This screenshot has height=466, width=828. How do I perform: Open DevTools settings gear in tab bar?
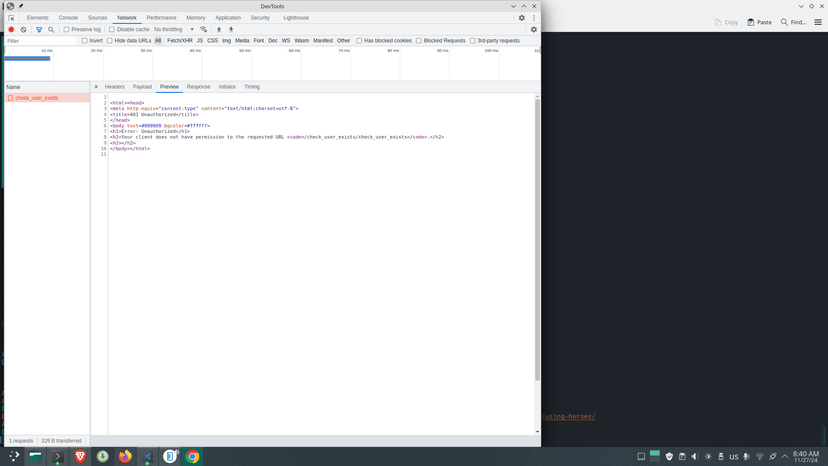[522, 18]
